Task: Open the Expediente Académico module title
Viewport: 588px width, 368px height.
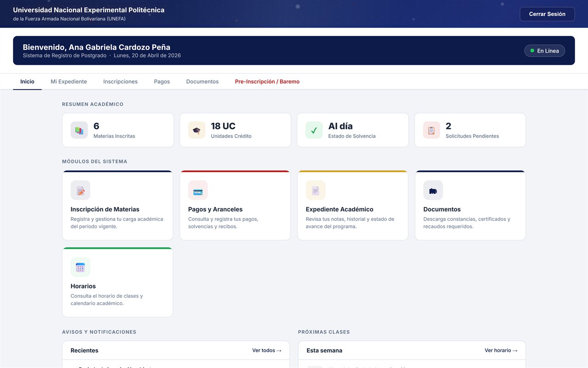Action: pyautogui.click(x=339, y=209)
